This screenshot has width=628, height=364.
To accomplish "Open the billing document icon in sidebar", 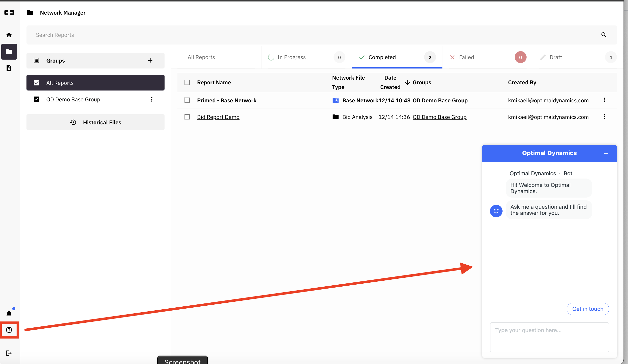I will pos(9,68).
